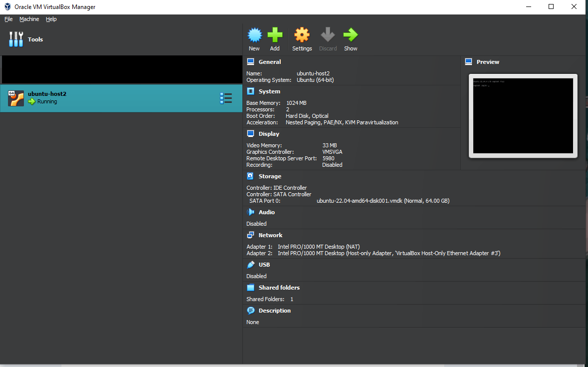The image size is (588, 367).
Task: Click the 5980 remote desktop port value
Action: [328, 158]
